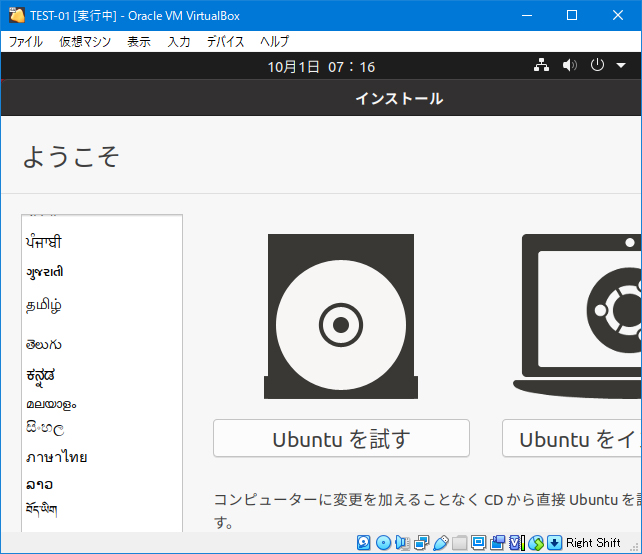Click the Ubuntu power icon
Viewport: 642px width, 554px height.
tap(597, 65)
